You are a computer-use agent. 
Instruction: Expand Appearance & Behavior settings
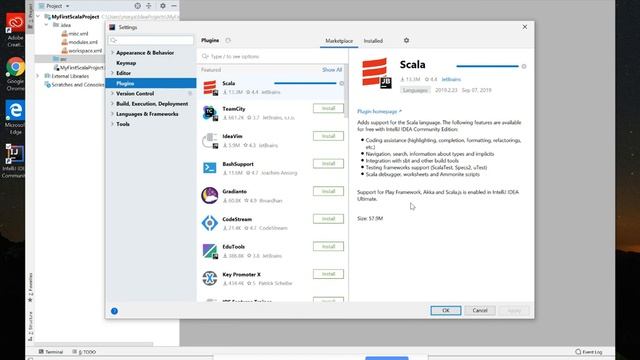tap(113, 53)
